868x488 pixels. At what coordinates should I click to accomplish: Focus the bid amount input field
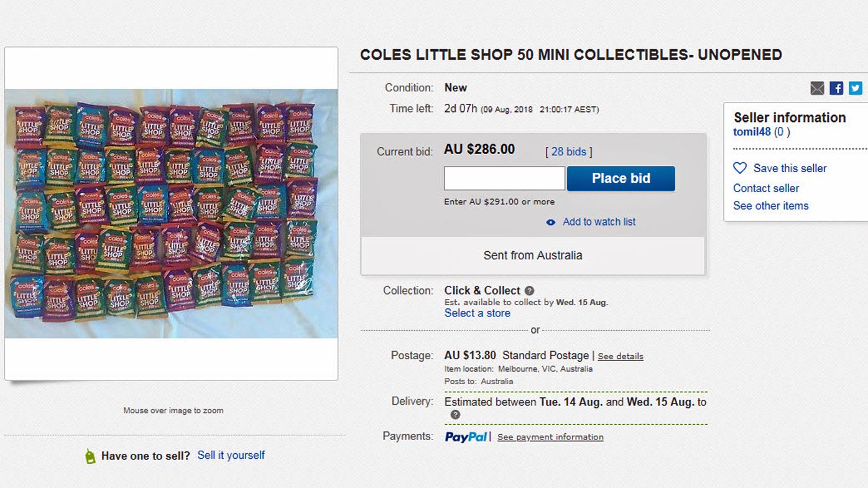coord(504,178)
